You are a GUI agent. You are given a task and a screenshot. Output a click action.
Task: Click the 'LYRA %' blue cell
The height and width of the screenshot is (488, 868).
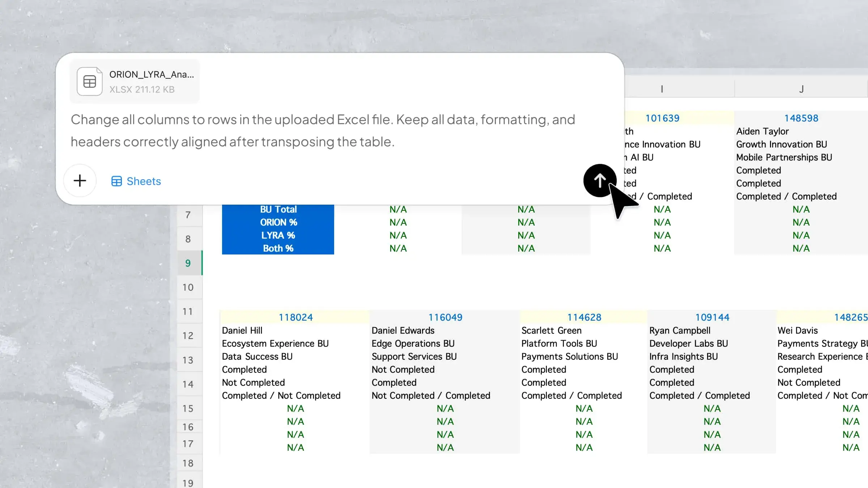(278, 235)
